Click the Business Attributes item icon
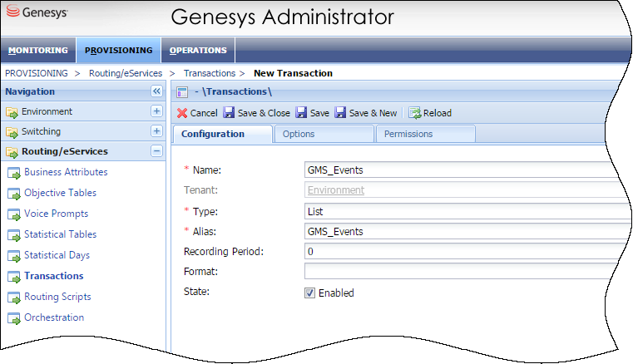The height and width of the screenshot is (364, 633). 14,173
